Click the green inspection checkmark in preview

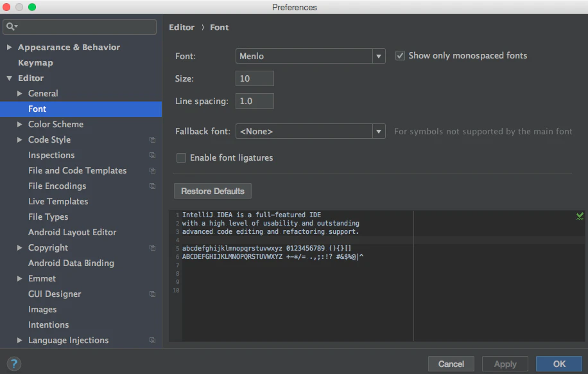(580, 216)
